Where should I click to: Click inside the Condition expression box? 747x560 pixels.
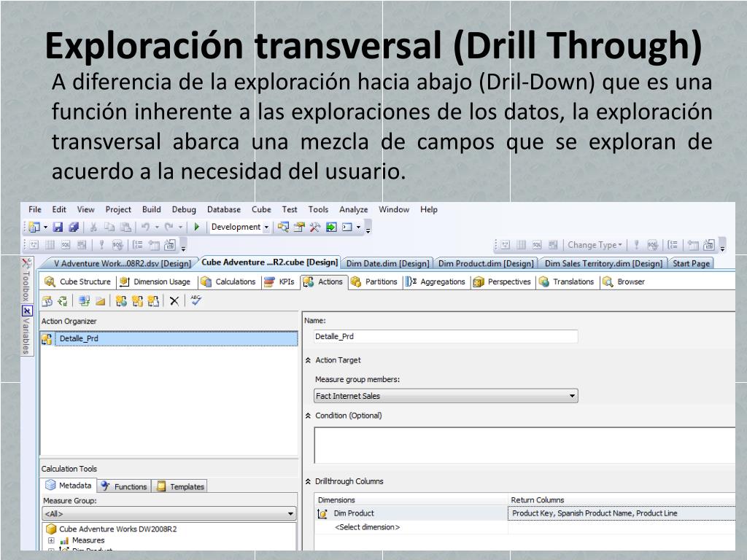coord(524,446)
